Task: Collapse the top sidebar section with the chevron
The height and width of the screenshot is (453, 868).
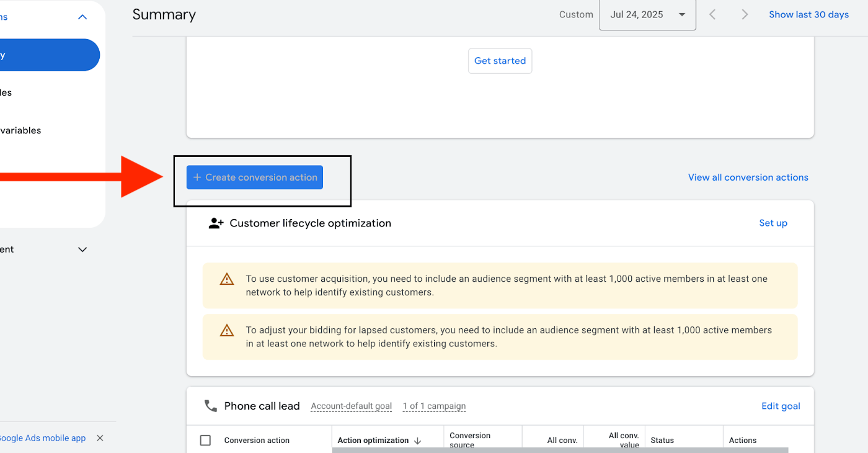Action: click(82, 17)
